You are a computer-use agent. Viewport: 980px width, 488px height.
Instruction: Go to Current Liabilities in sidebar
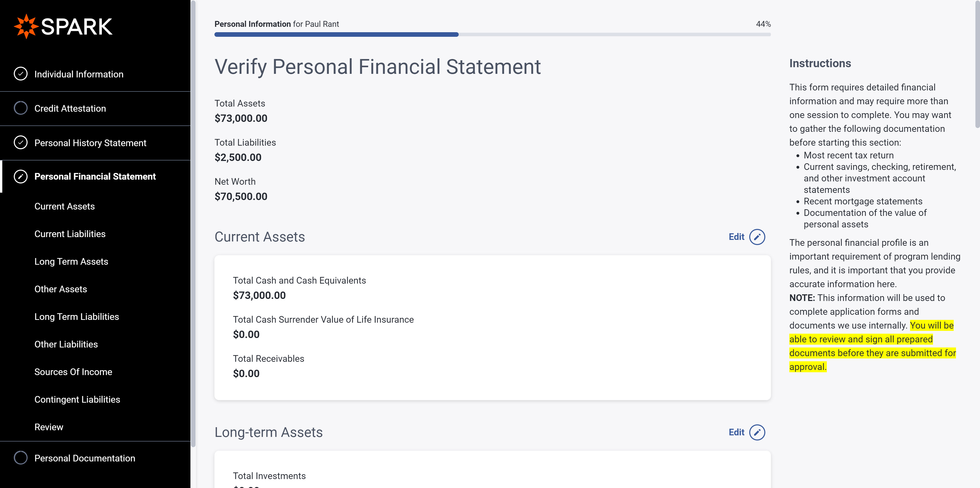pos(70,234)
